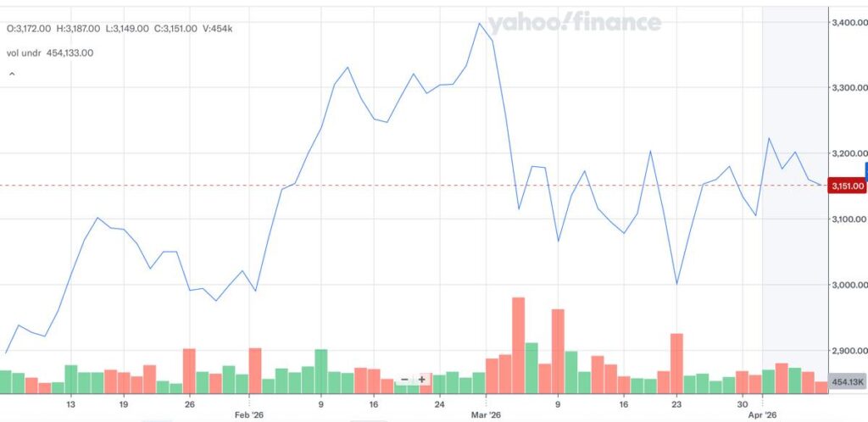Click the 3,000.00 price axis label
868x422 pixels.
(848, 285)
